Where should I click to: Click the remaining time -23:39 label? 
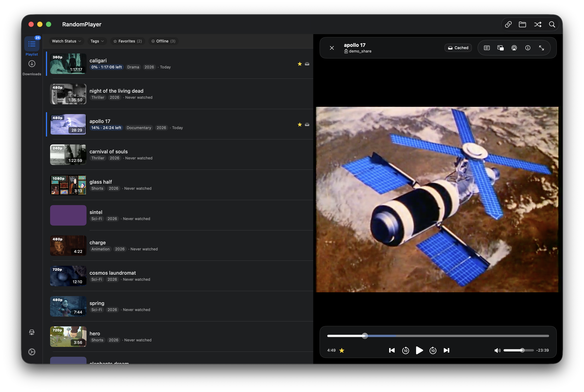pyautogui.click(x=542, y=350)
